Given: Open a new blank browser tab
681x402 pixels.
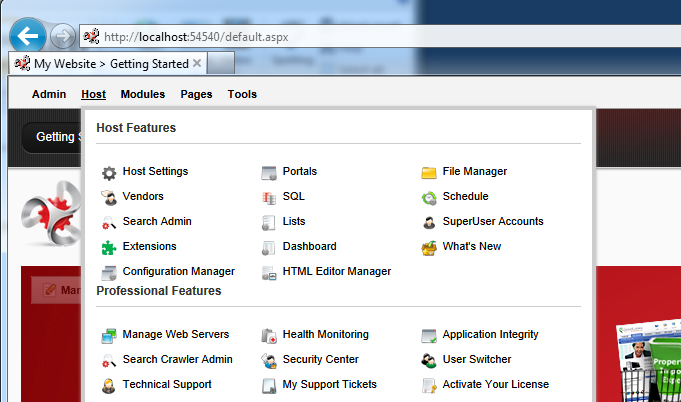Looking at the screenshot, I should click(x=221, y=64).
